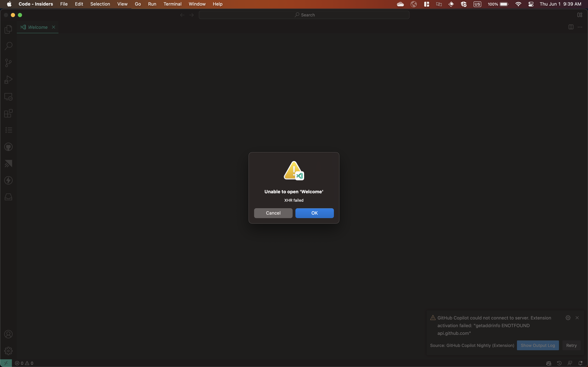Viewport: 588px width, 367px height.
Task: Open macOS Control Center from the menu bar
Action: [531, 4]
